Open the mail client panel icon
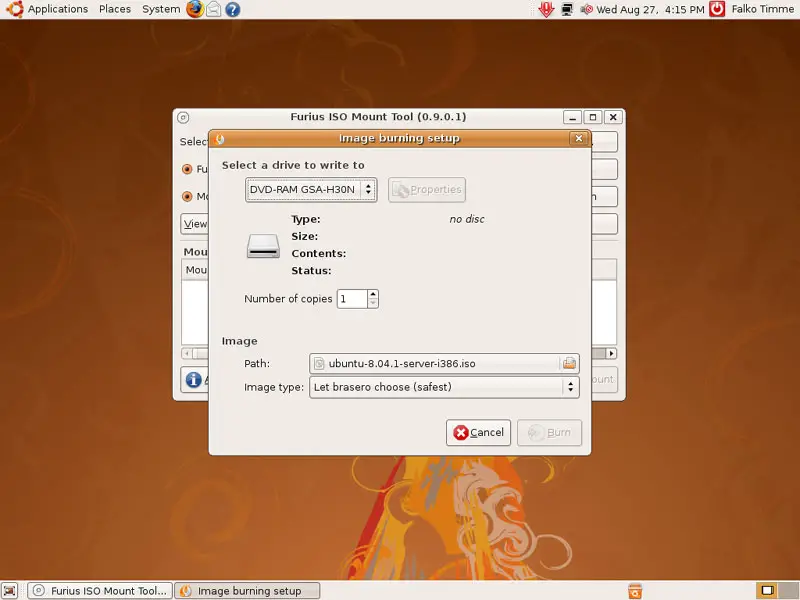This screenshot has height=600, width=800. pos(214,9)
